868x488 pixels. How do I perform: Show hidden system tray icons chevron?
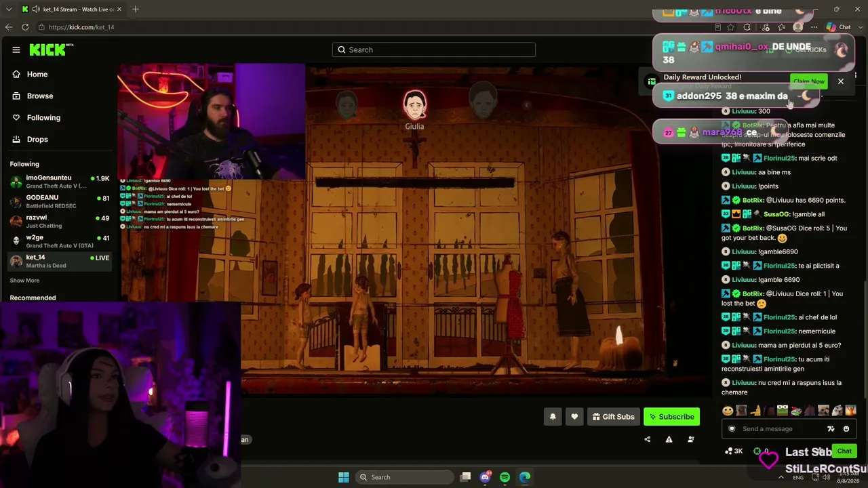tap(781, 477)
